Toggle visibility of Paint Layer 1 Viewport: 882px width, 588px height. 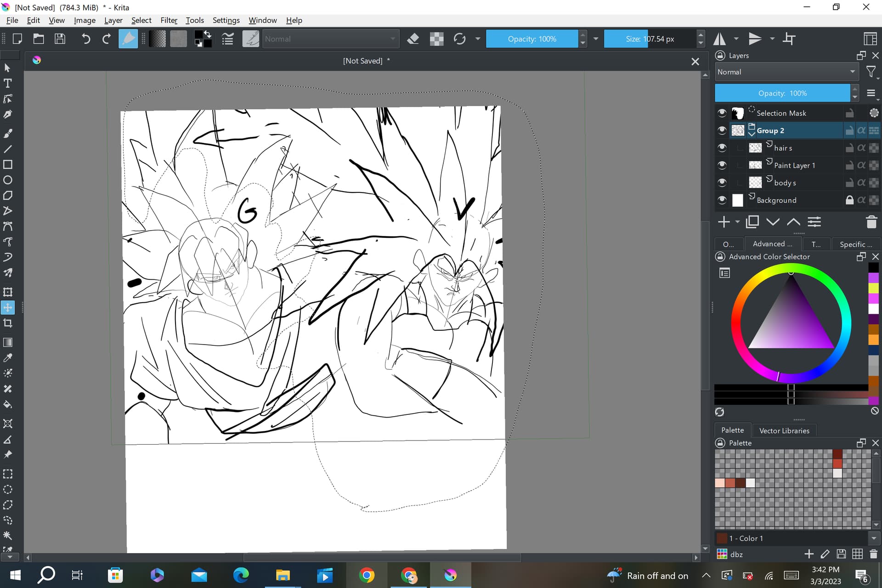tap(722, 165)
